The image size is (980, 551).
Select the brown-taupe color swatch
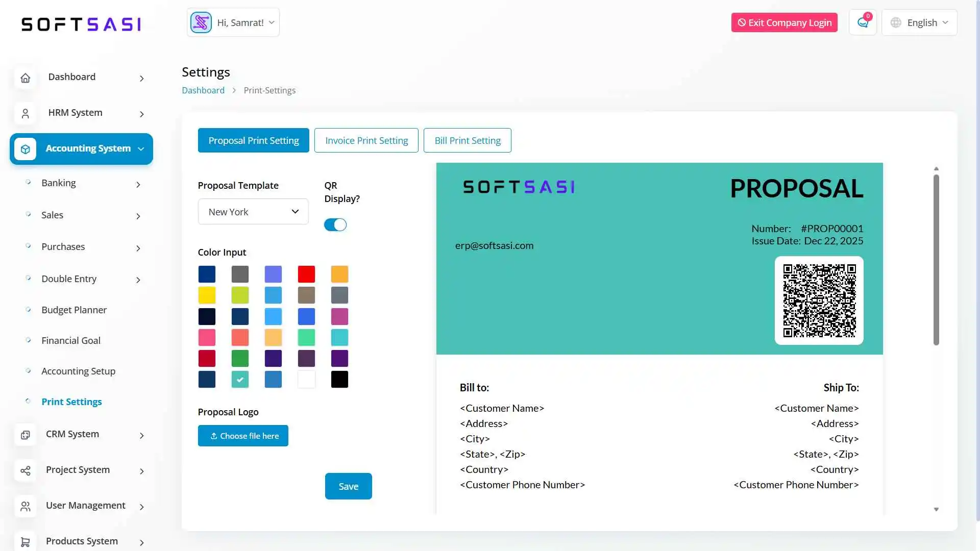pos(306,295)
